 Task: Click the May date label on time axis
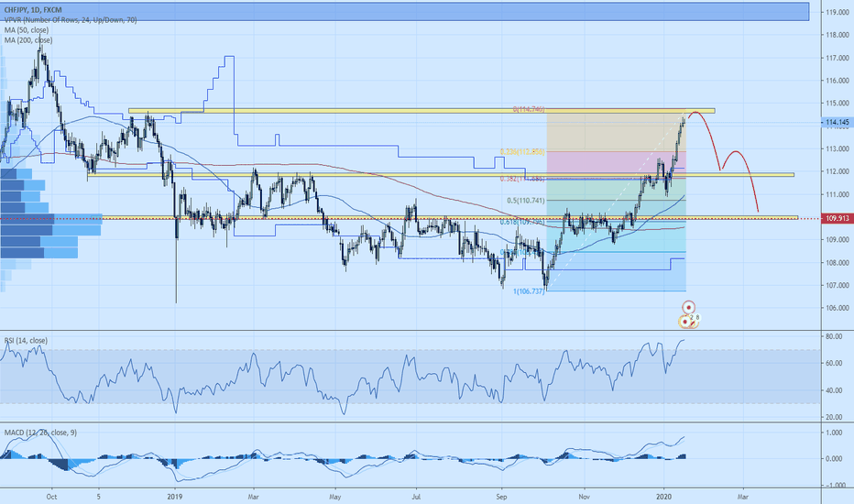click(335, 497)
